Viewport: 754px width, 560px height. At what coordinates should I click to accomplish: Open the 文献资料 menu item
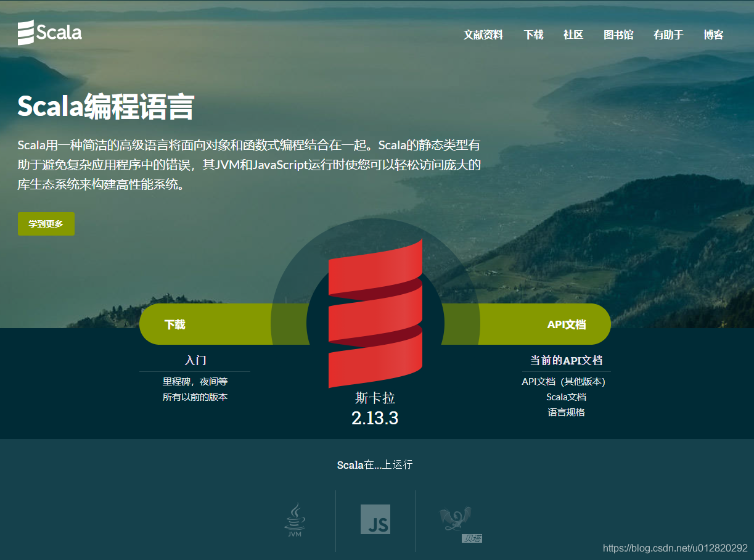[x=483, y=35]
